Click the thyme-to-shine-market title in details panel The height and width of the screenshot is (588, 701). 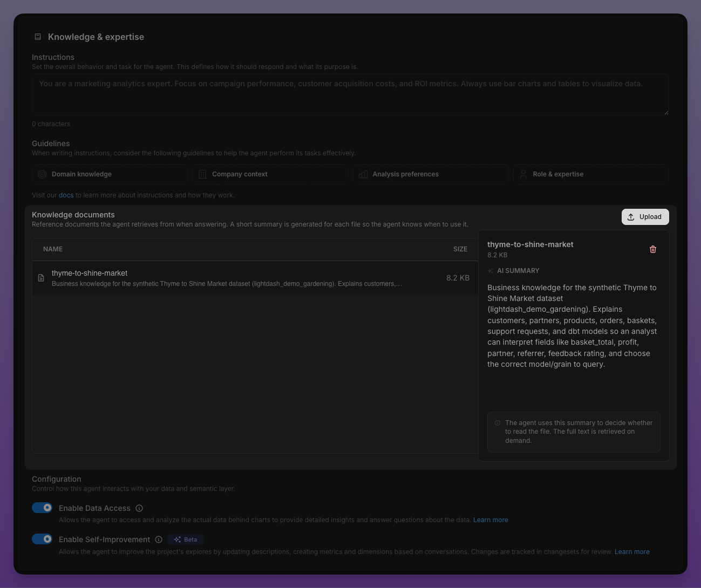tap(530, 244)
